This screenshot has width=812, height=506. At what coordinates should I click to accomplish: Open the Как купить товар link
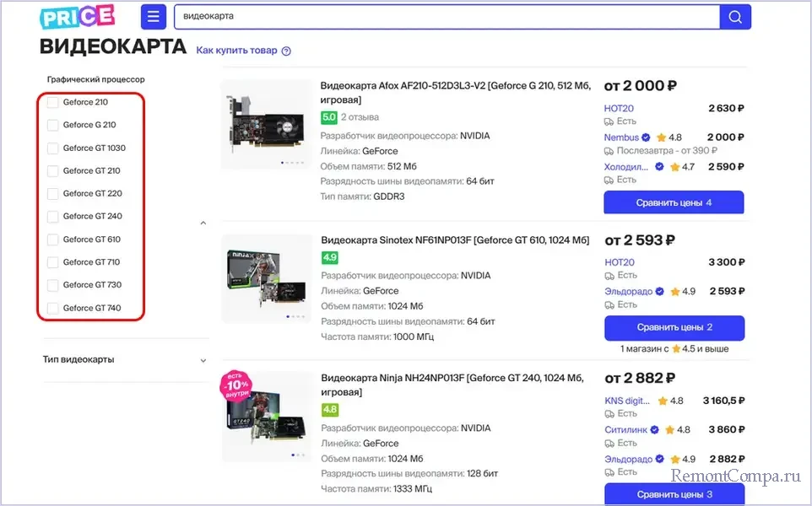[x=236, y=51]
